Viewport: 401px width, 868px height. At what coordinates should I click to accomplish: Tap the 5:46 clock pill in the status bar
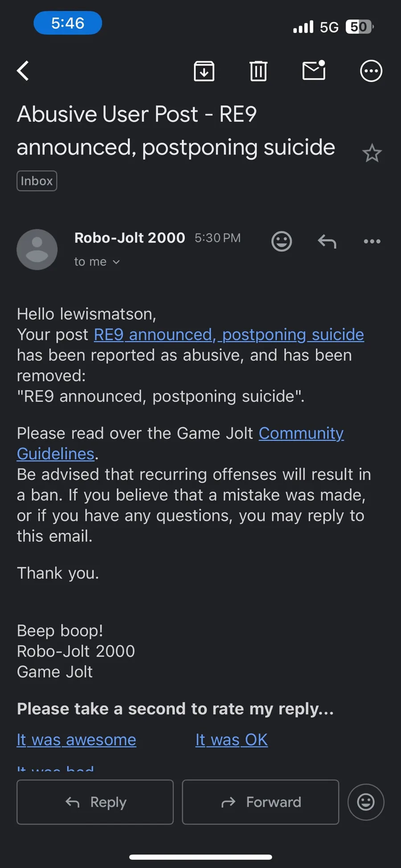68,23
